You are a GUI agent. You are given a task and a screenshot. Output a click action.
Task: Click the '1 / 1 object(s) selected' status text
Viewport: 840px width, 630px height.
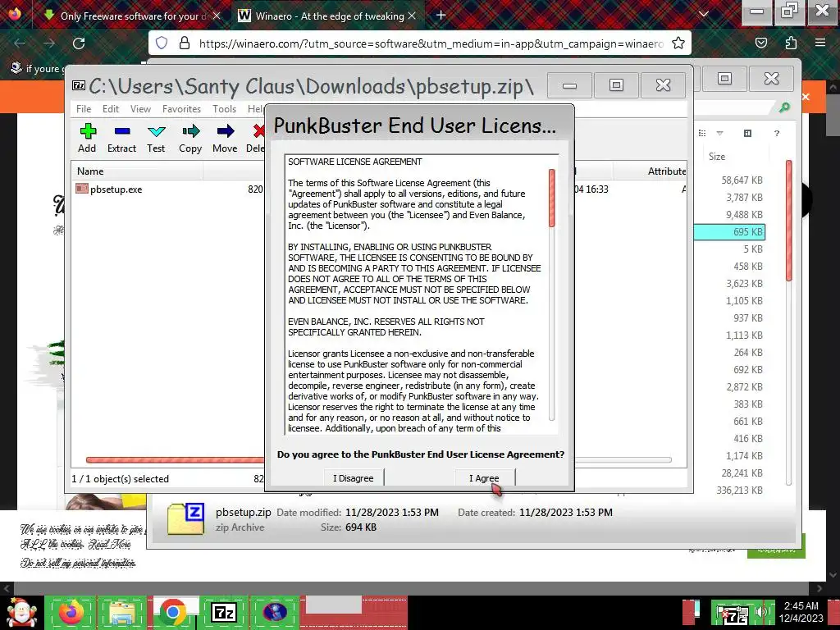(120, 479)
